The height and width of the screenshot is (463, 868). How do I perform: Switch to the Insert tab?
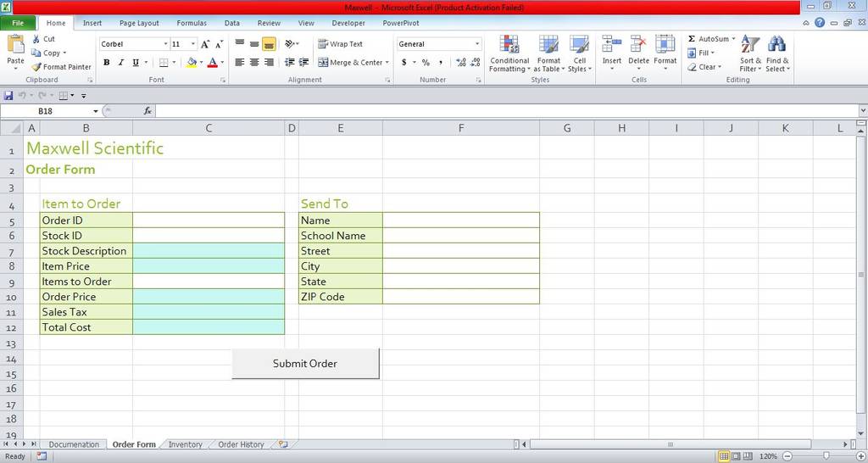(x=92, y=23)
